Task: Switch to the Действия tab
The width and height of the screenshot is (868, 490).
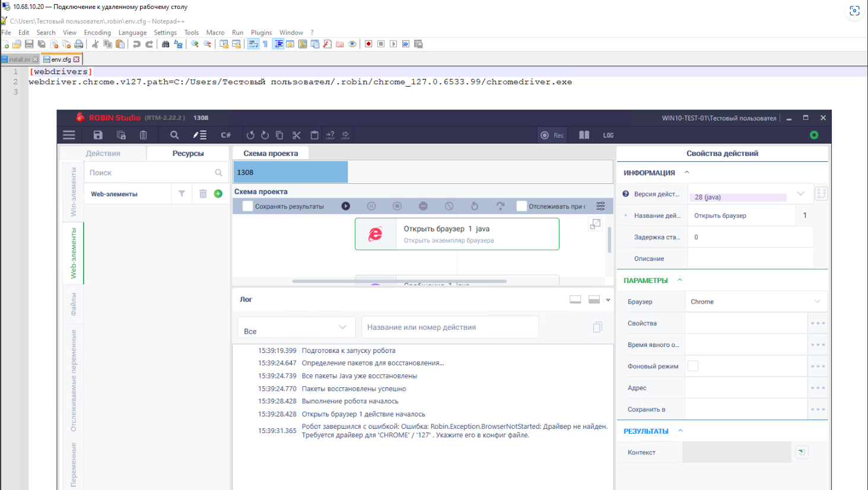Action: tap(103, 154)
